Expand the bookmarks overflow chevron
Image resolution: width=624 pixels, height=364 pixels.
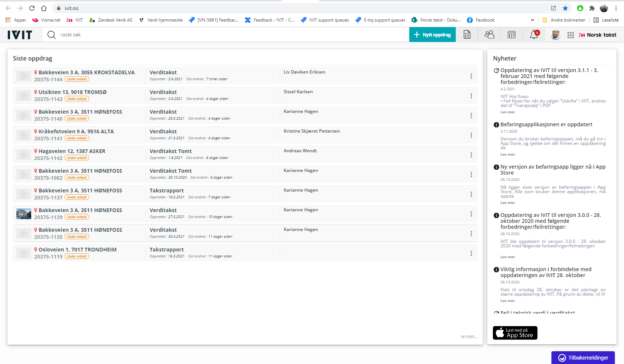pos(533,20)
